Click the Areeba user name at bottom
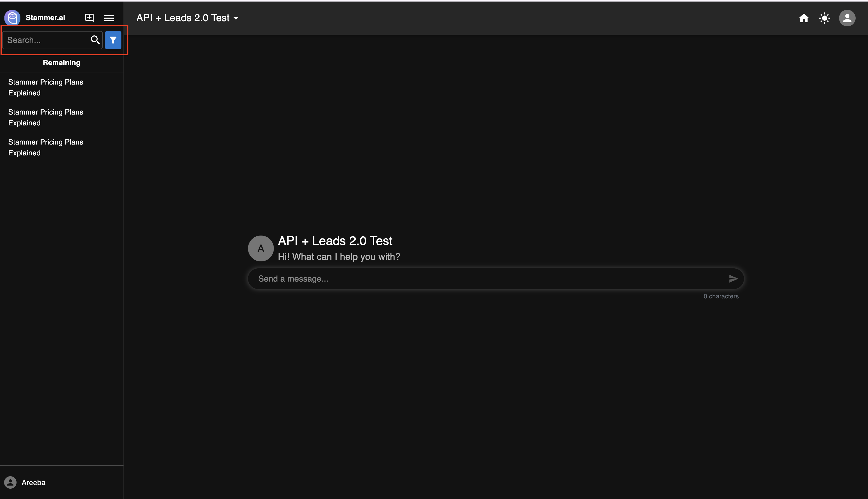This screenshot has width=868, height=499. pos(34,482)
